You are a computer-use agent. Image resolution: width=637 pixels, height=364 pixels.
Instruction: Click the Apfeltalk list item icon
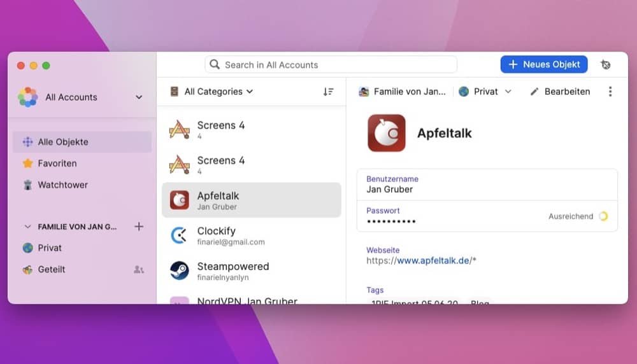[179, 200]
